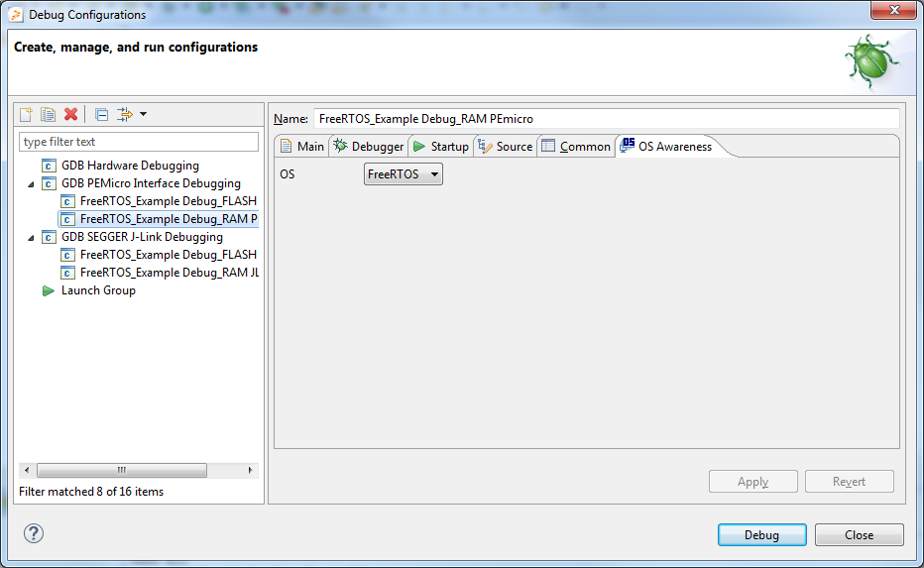Select the OS Awareness tab
The height and width of the screenshot is (568, 924).
666,146
